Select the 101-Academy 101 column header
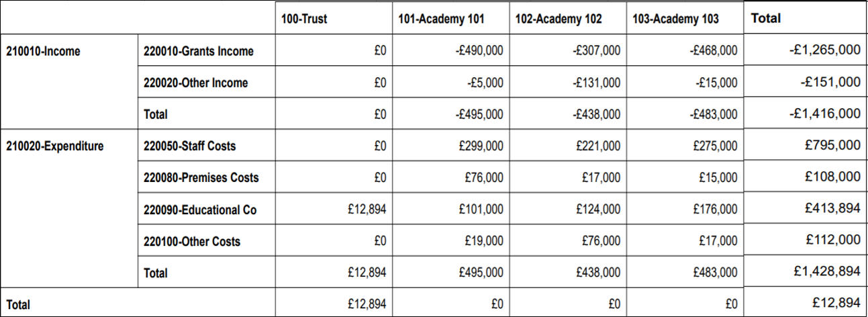 point(440,19)
